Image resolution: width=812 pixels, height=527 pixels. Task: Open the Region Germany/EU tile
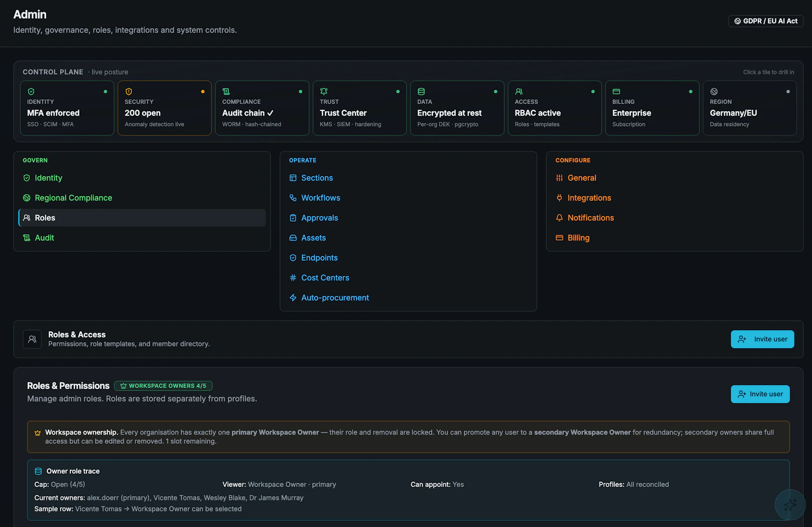click(x=750, y=108)
